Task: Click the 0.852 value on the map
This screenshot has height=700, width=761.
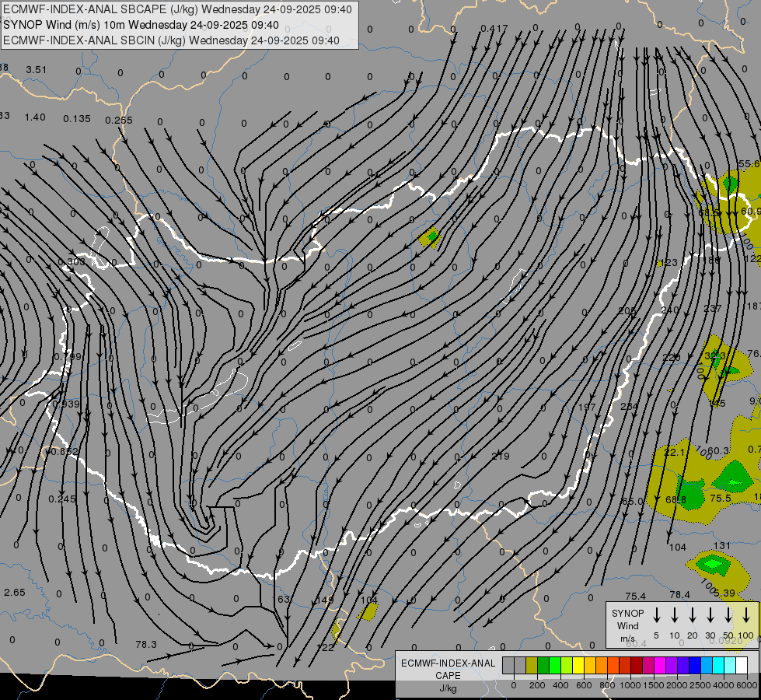Action: 64,452
